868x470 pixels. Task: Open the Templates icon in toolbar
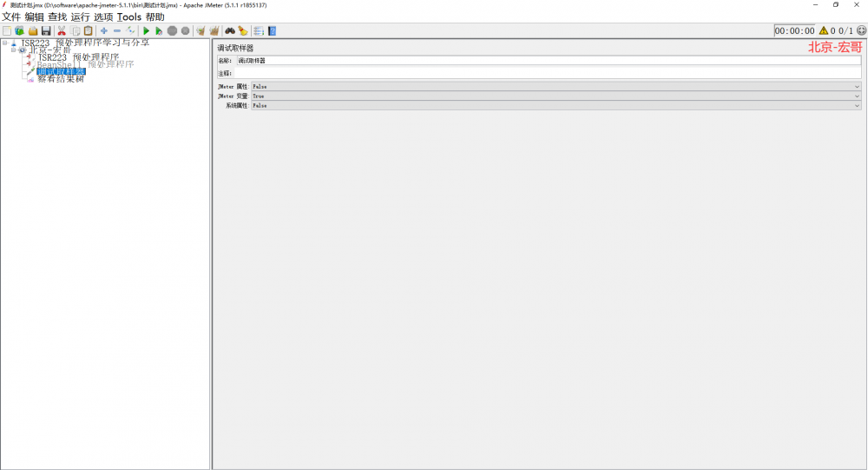[19, 31]
